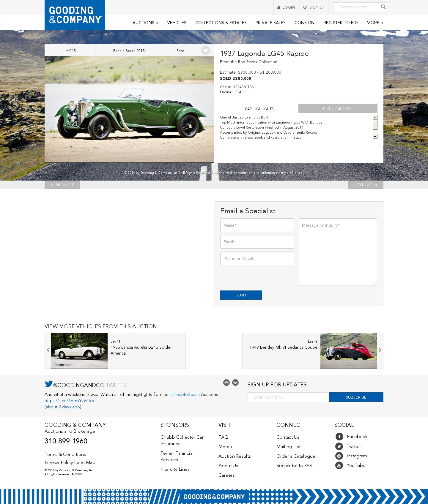Screen dimensions: 428x504
Task: Open Order a Catalogue
Action: point(296,456)
